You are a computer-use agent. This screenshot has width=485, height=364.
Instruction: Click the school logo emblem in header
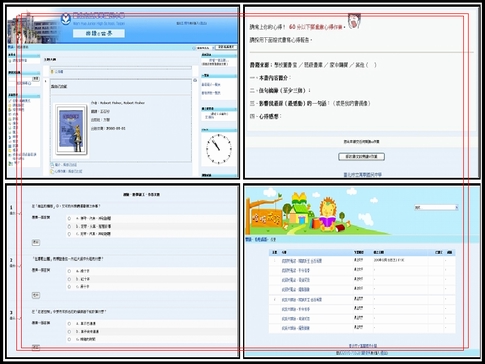click(x=66, y=19)
